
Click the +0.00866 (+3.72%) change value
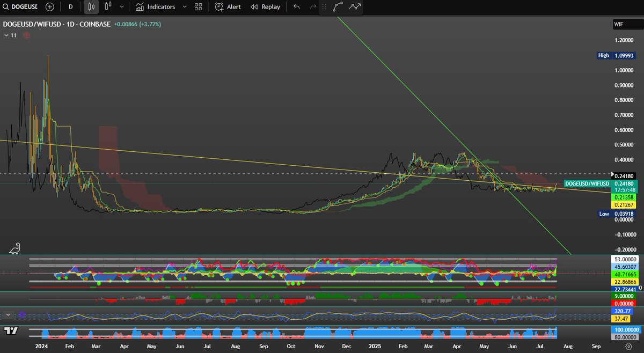point(137,24)
